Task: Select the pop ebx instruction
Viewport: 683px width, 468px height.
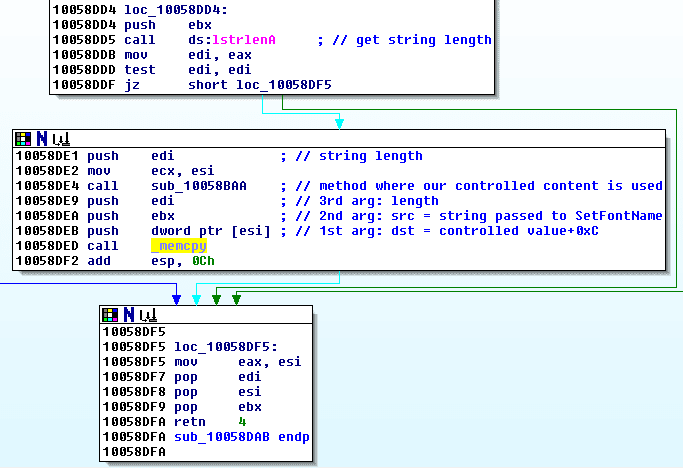Action: [x=182, y=407]
